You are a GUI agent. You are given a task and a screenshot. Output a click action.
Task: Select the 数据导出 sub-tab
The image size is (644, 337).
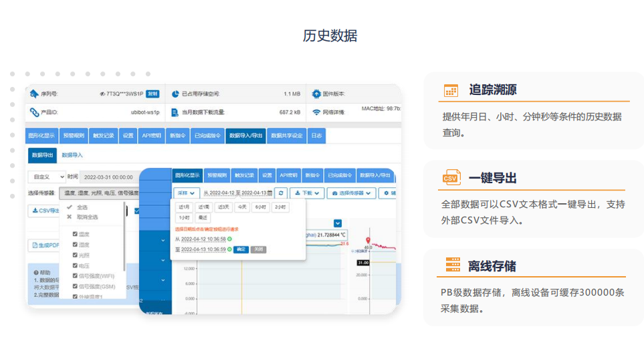click(x=42, y=155)
